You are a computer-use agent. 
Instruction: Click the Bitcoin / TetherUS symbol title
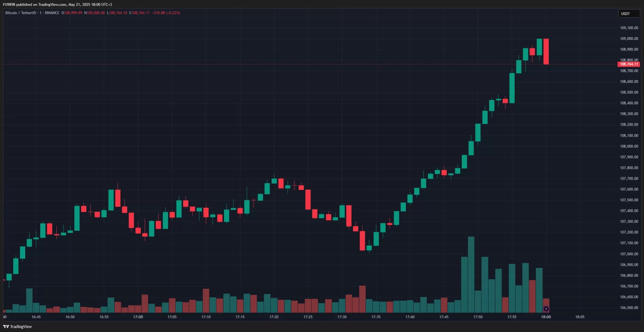pyautogui.click(x=20, y=13)
